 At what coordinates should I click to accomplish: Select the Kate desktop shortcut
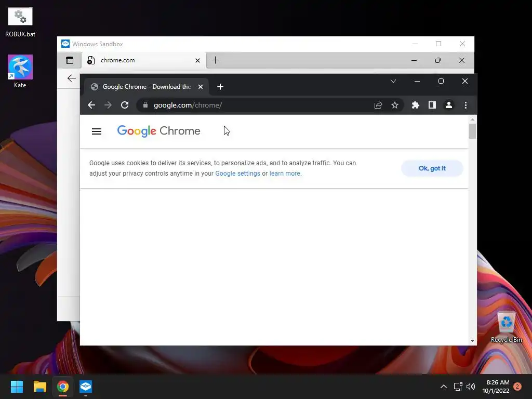click(x=20, y=71)
